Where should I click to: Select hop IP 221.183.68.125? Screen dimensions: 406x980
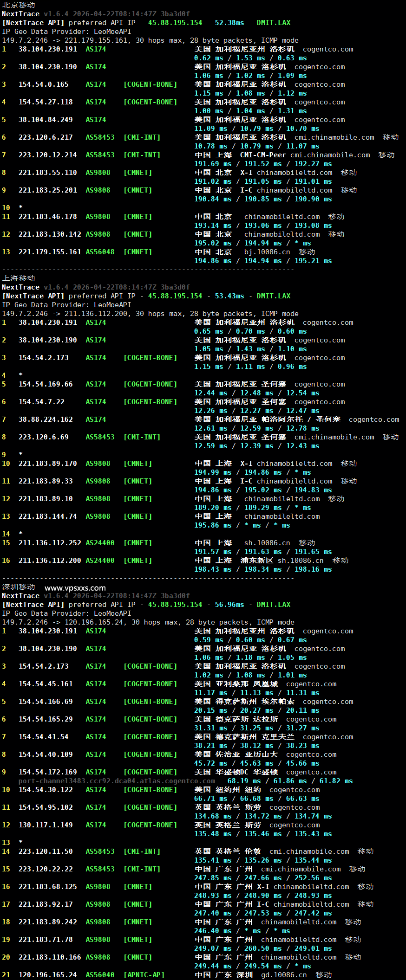(x=48, y=887)
